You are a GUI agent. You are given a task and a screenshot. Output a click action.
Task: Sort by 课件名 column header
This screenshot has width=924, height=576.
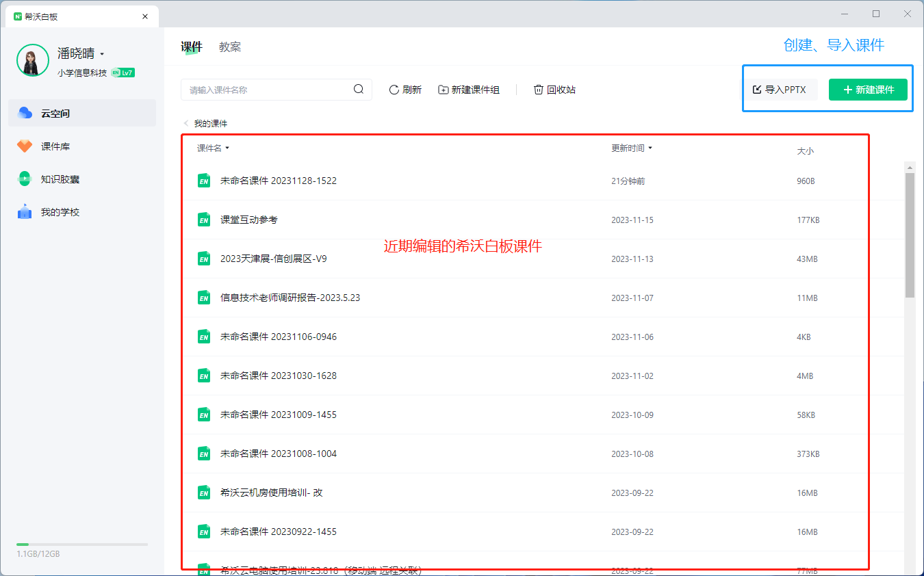click(x=213, y=148)
